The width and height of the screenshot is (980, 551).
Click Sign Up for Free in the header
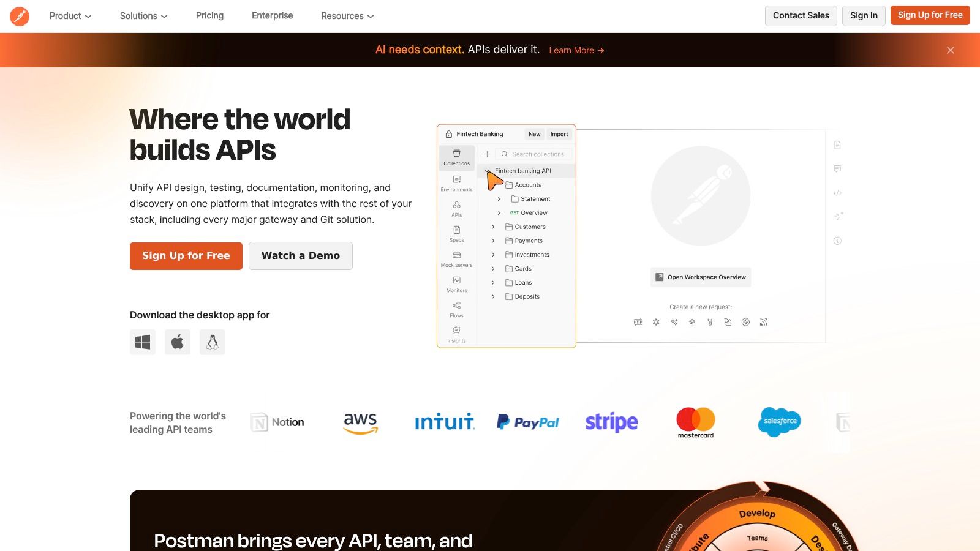(930, 15)
